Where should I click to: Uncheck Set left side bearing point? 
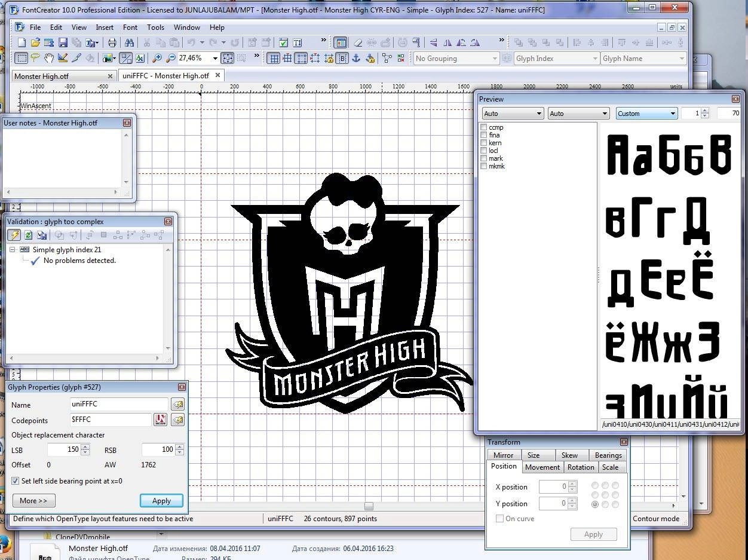click(x=16, y=481)
